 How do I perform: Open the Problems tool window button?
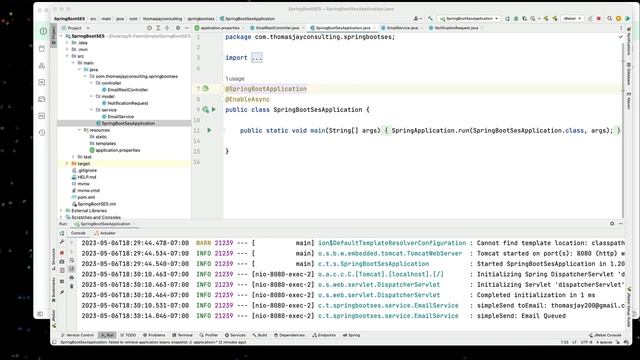pos(154,335)
